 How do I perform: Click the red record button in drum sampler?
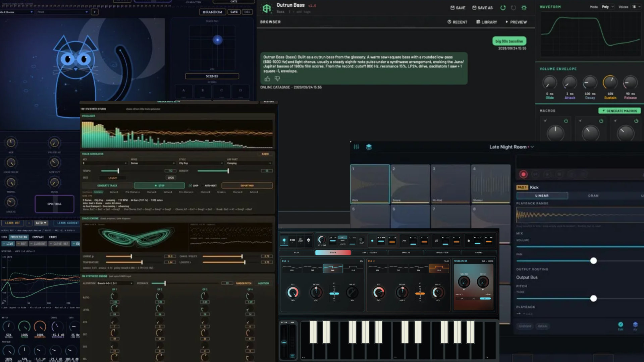pyautogui.click(x=523, y=174)
